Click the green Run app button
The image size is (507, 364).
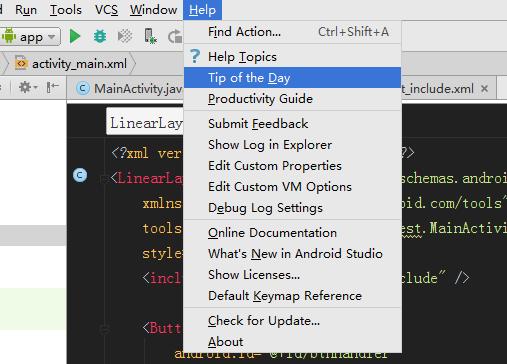pos(75,36)
